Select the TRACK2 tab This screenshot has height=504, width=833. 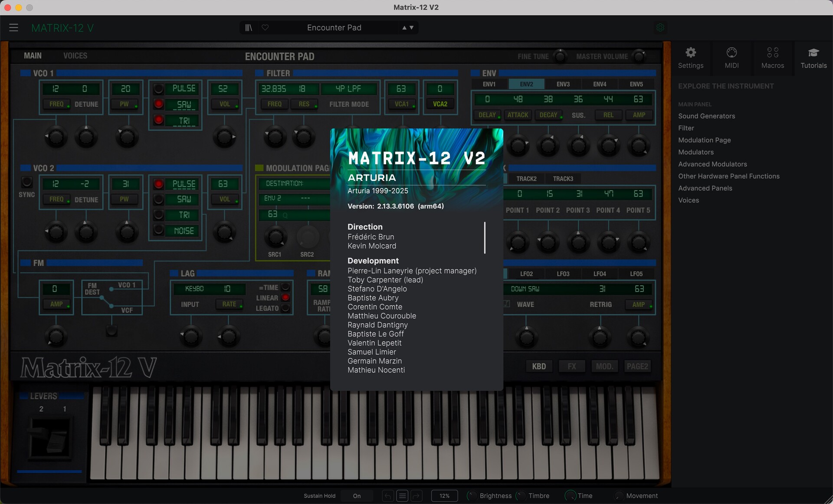(x=526, y=179)
